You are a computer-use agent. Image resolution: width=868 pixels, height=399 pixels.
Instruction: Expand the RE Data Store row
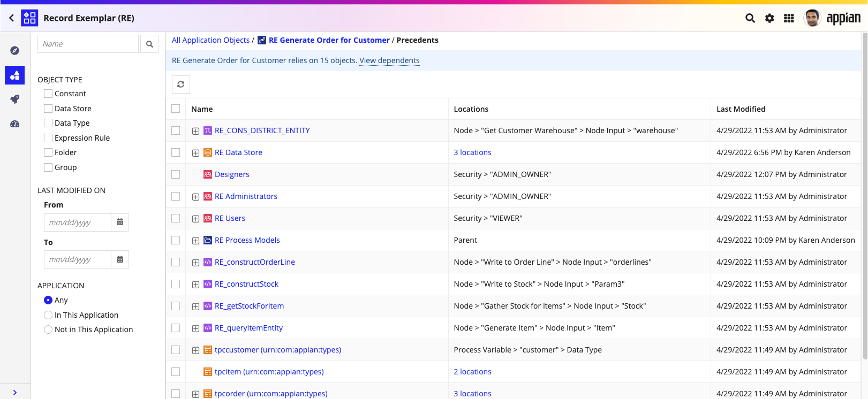(x=195, y=153)
